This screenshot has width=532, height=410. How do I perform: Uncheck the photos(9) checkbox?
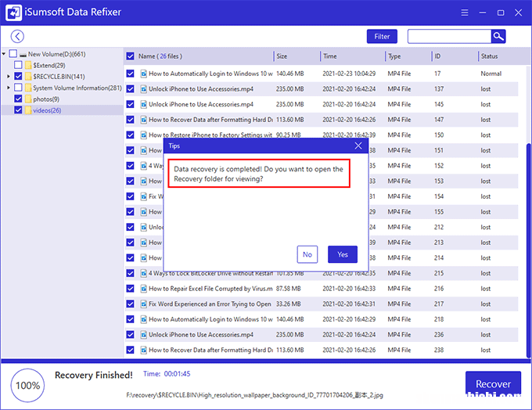click(18, 99)
